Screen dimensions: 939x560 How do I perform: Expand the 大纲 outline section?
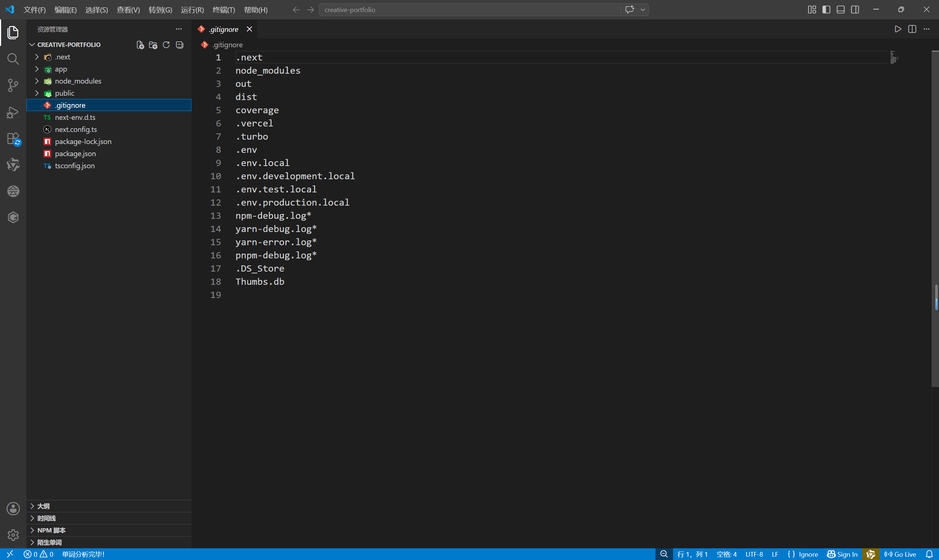point(109,506)
